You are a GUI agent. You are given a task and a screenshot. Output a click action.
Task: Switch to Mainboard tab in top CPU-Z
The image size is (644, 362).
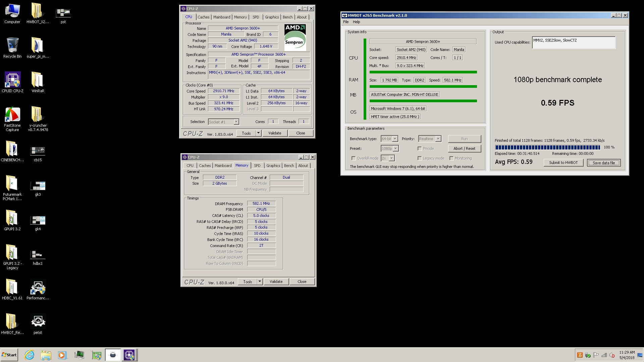222,17
